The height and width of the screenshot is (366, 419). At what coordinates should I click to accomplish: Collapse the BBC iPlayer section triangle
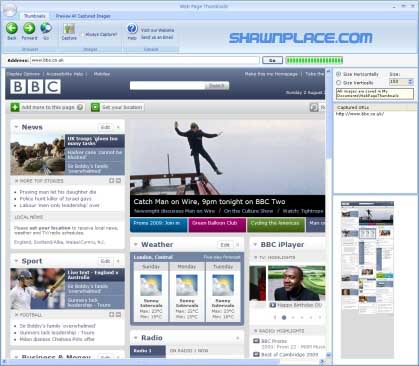pos(255,244)
